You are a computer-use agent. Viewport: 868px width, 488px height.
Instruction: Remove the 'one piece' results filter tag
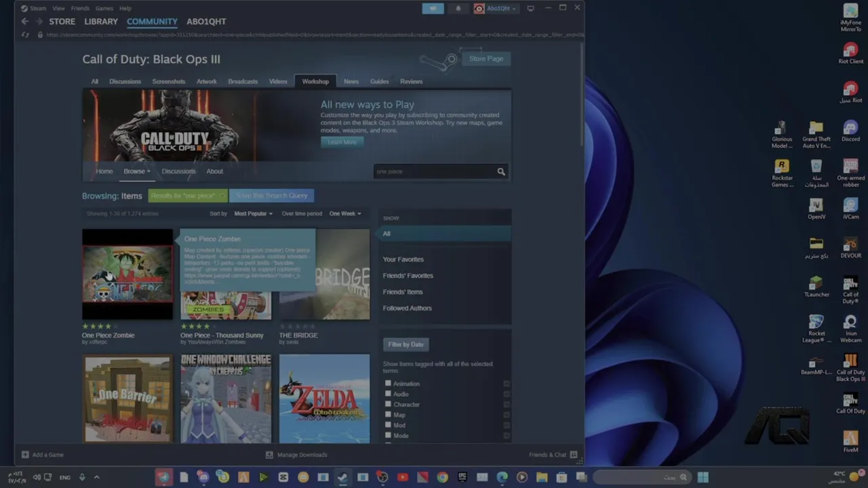221,196
